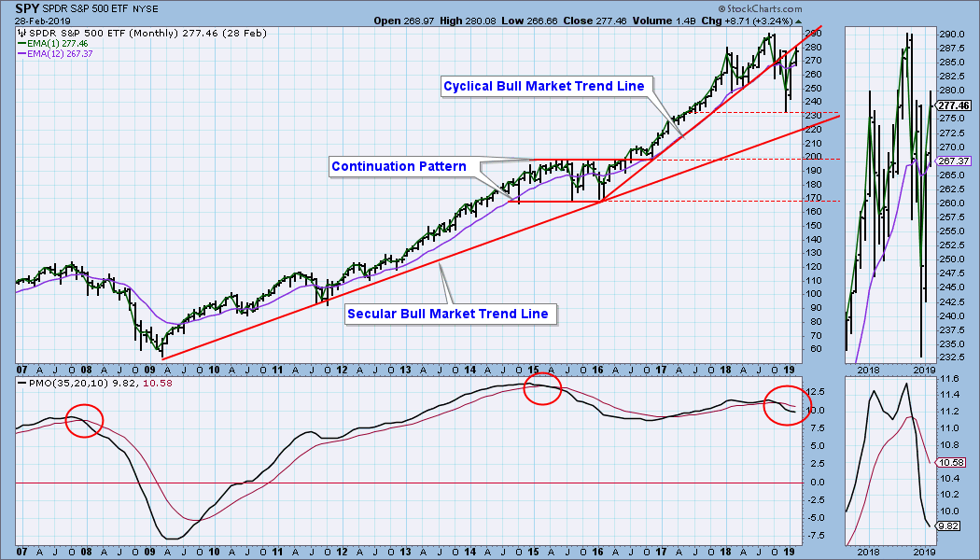
Task: Click the 28-Feb-2019 date under the ticker
Action: (43, 21)
